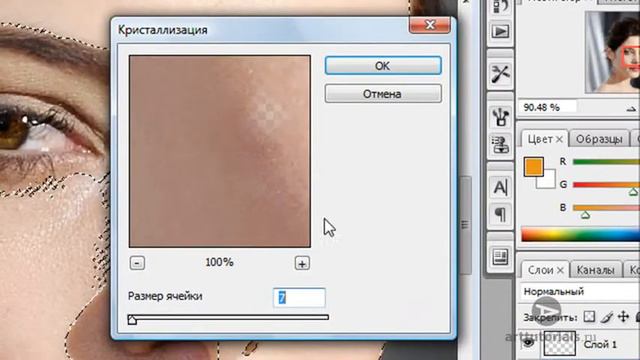Close the Слои tab
The image size is (640, 360).
pos(560,270)
